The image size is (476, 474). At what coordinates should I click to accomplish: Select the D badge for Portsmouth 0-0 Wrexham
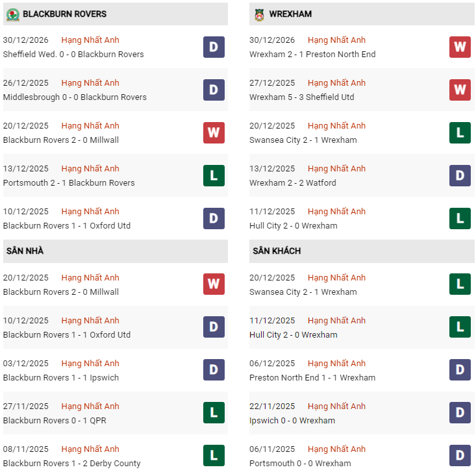pos(460,456)
